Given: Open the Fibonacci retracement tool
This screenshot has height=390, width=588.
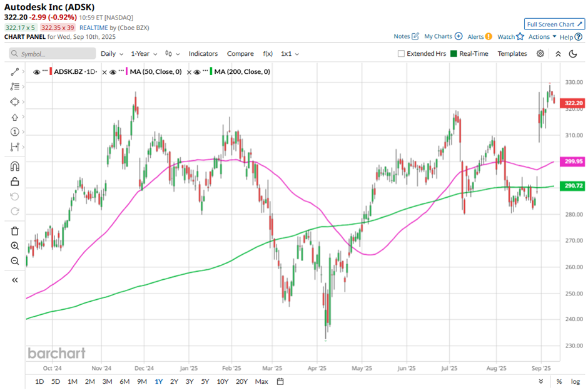Looking at the screenshot, I should click(14, 87).
